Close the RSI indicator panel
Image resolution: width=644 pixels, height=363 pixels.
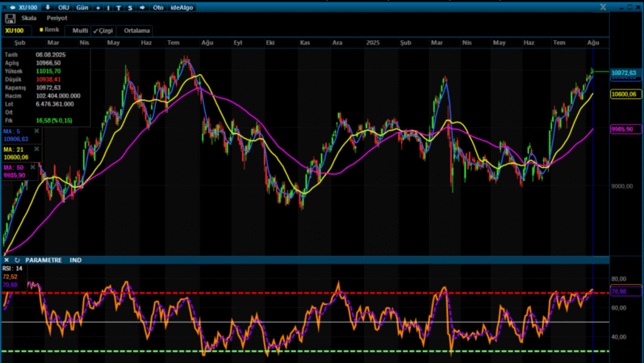[6, 260]
